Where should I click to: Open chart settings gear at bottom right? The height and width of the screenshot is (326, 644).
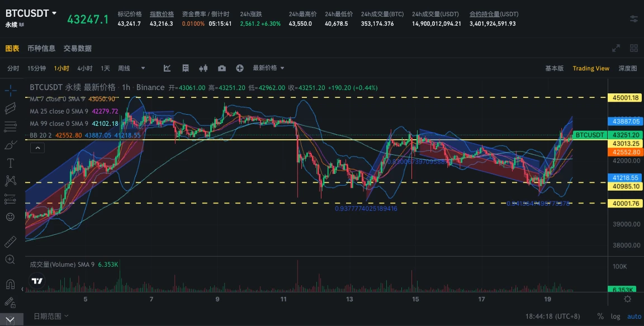point(628,299)
